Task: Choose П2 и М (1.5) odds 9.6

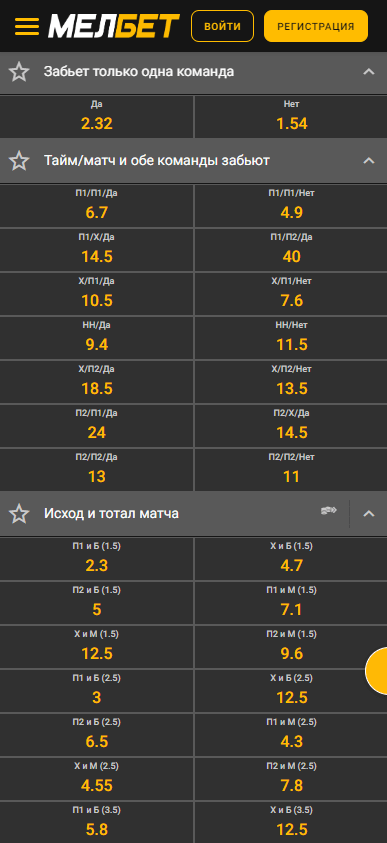Action: [x=291, y=647]
